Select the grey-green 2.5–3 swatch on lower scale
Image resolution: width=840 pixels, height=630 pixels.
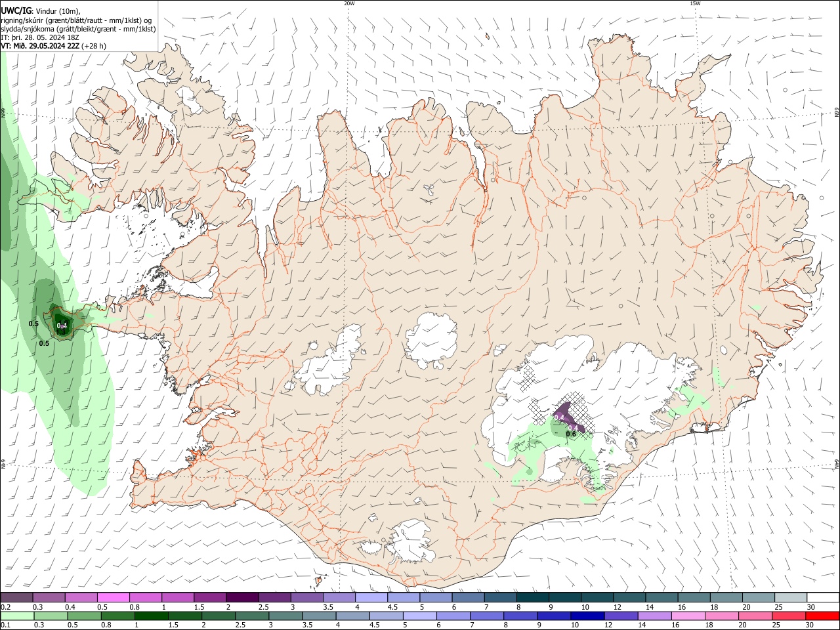click(x=251, y=616)
